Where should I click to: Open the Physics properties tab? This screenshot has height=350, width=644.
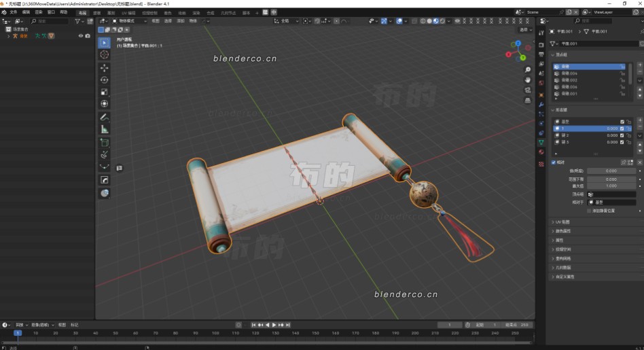click(541, 123)
